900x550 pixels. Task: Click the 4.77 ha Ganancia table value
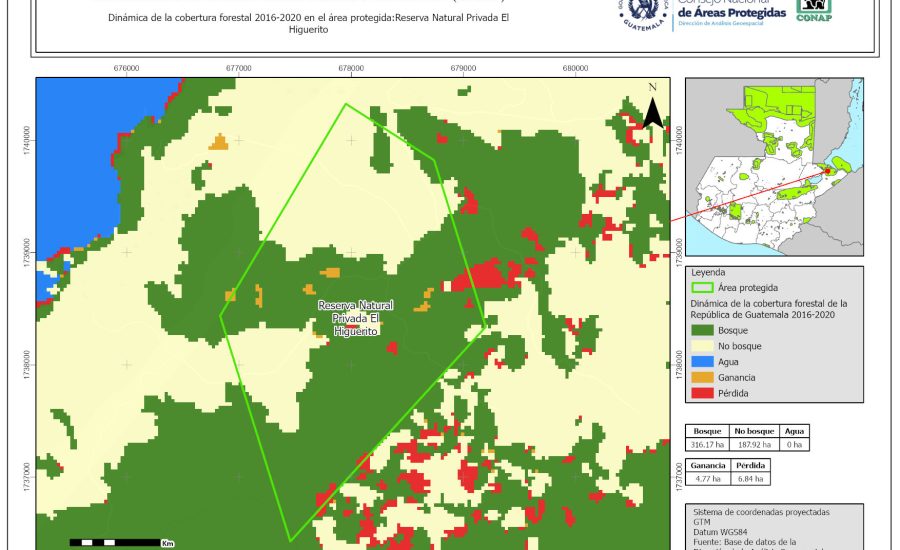click(707, 479)
